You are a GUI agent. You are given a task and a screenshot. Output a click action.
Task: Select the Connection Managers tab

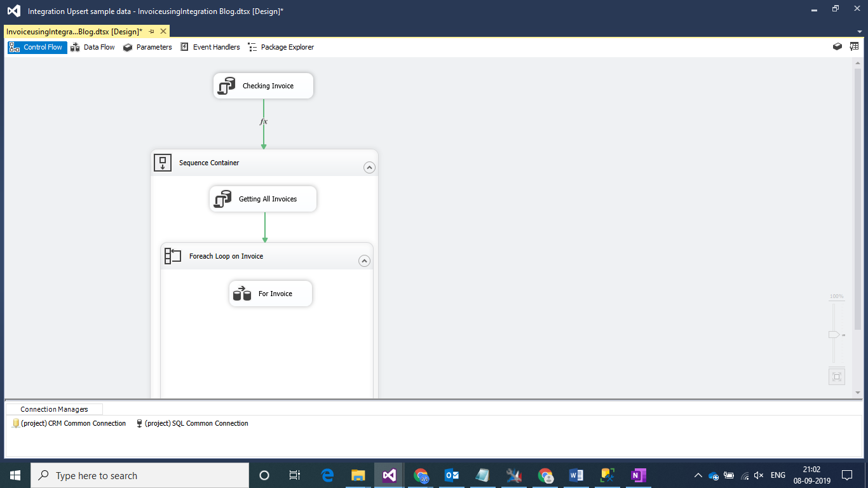pyautogui.click(x=54, y=409)
